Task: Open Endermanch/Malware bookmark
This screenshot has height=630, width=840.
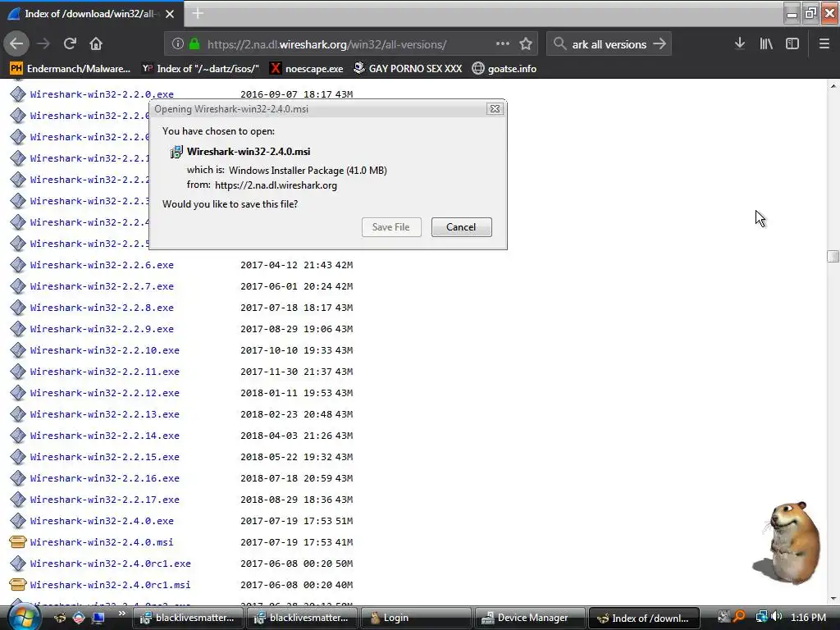Action: click(x=71, y=69)
